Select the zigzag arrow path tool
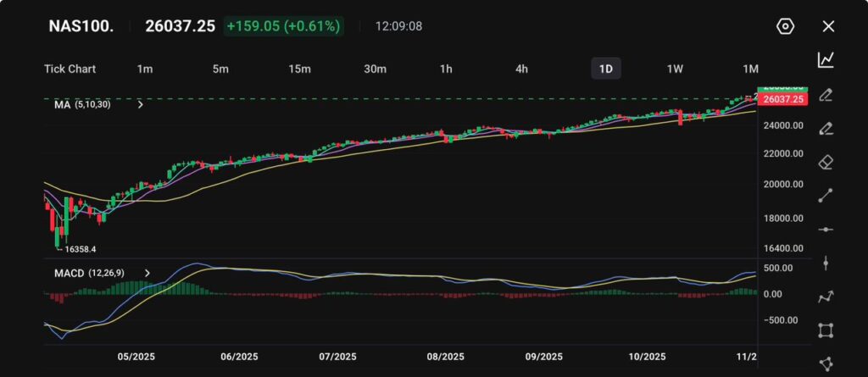The height and width of the screenshot is (377, 868). 826,297
